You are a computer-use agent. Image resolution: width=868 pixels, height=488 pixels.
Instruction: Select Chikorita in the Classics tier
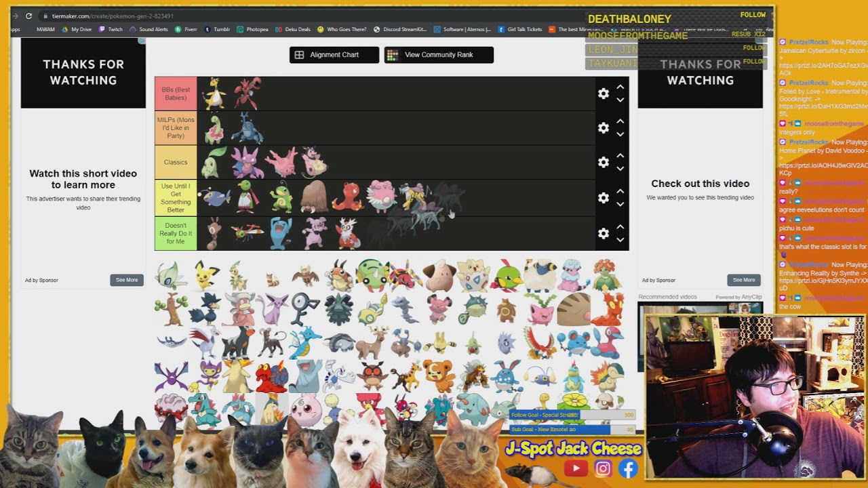coord(214,163)
